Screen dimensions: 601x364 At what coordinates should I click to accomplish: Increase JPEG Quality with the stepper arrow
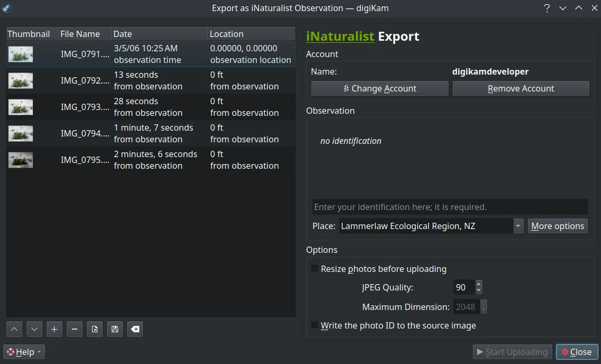coord(478,285)
